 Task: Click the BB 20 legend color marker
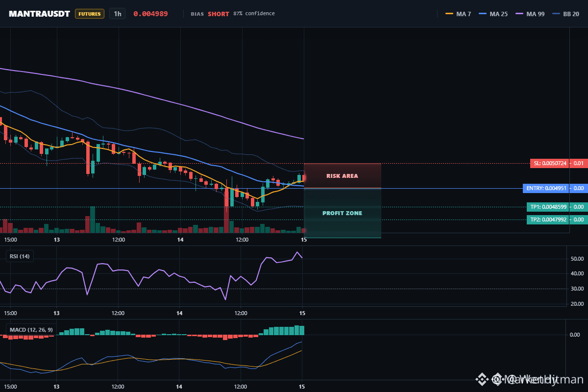556,14
